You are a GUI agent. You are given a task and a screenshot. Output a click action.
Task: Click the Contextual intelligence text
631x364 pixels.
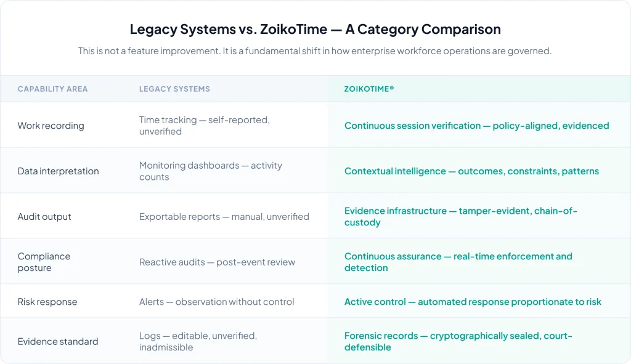pos(471,171)
